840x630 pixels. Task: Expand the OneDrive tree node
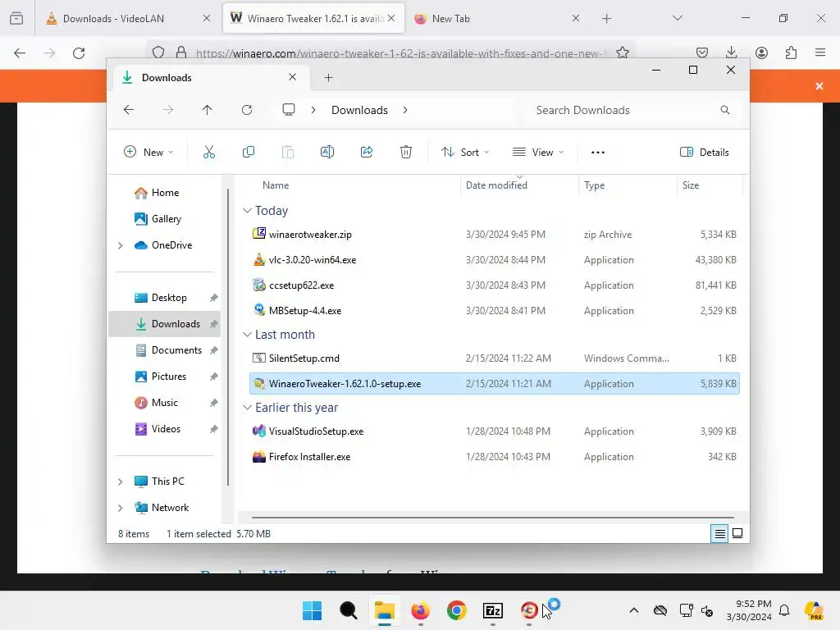(x=120, y=245)
